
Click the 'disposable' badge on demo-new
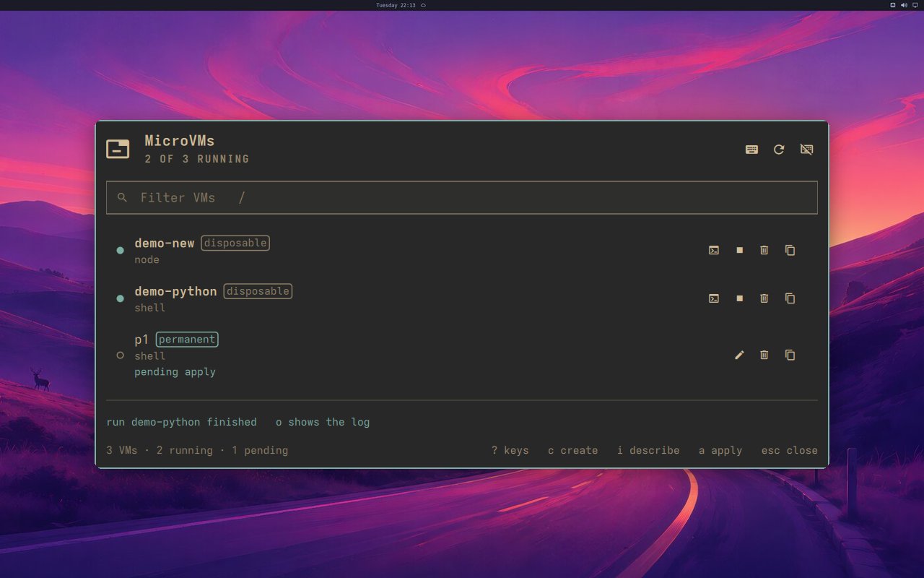[x=235, y=243]
